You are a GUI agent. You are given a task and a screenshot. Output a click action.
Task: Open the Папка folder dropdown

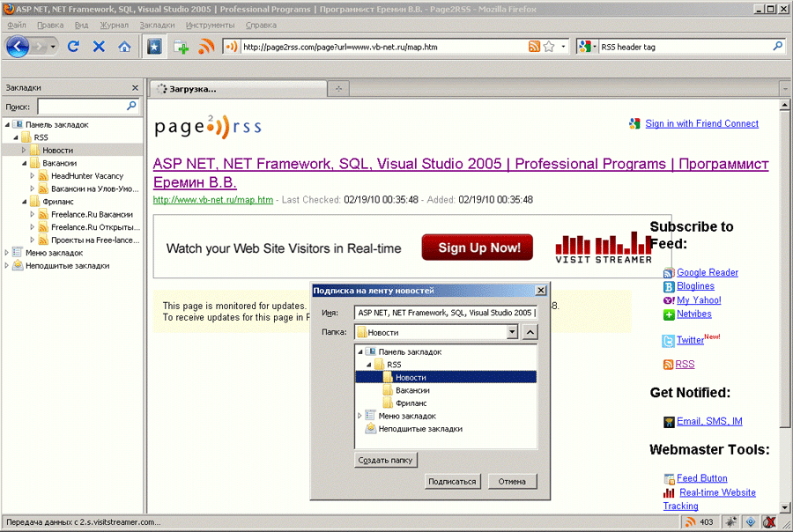click(x=512, y=332)
